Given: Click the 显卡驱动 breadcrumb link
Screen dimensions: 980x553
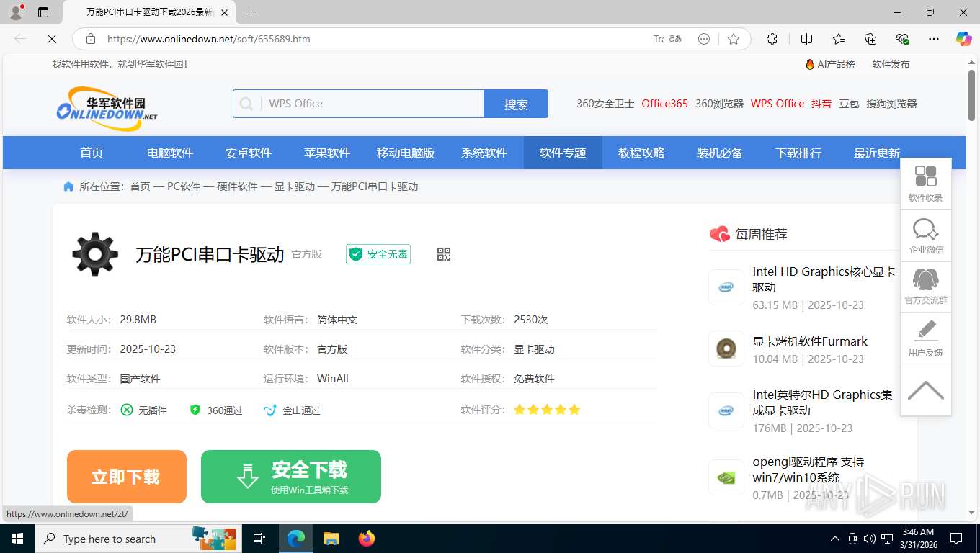Looking at the screenshot, I should [x=294, y=186].
